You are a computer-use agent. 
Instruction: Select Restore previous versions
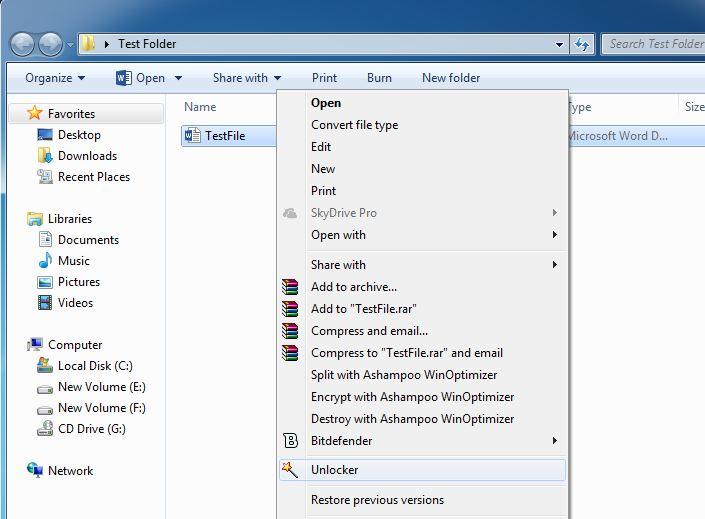pyautogui.click(x=377, y=500)
